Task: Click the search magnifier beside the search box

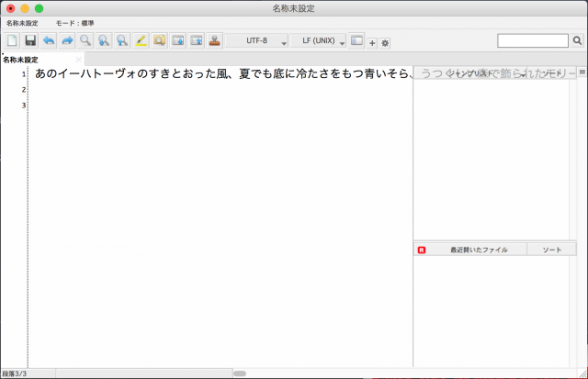Action: pos(577,41)
